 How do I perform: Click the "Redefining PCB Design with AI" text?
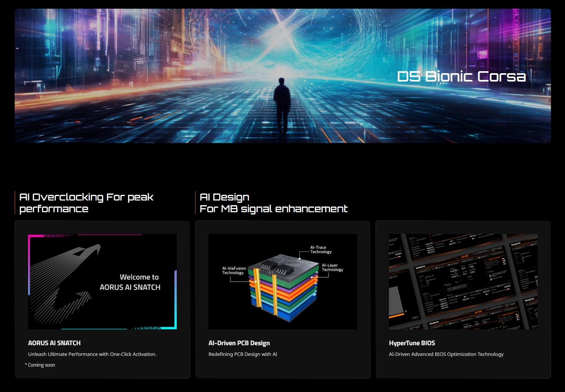pyautogui.click(x=243, y=354)
